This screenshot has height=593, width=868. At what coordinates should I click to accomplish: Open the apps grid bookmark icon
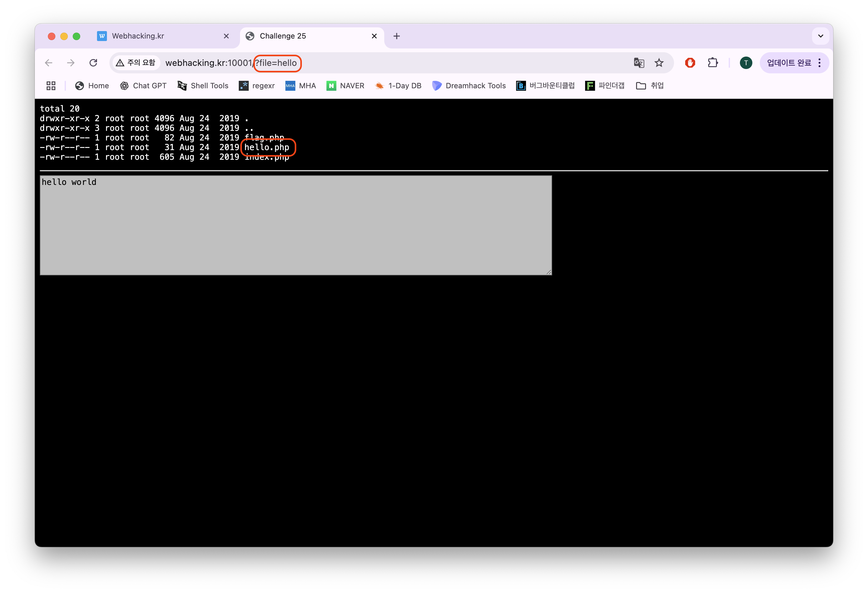click(x=51, y=86)
